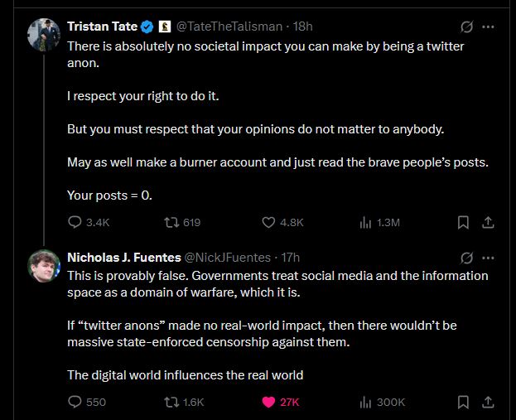Open more options on Tristan Tate's tweet

[x=489, y=27]
